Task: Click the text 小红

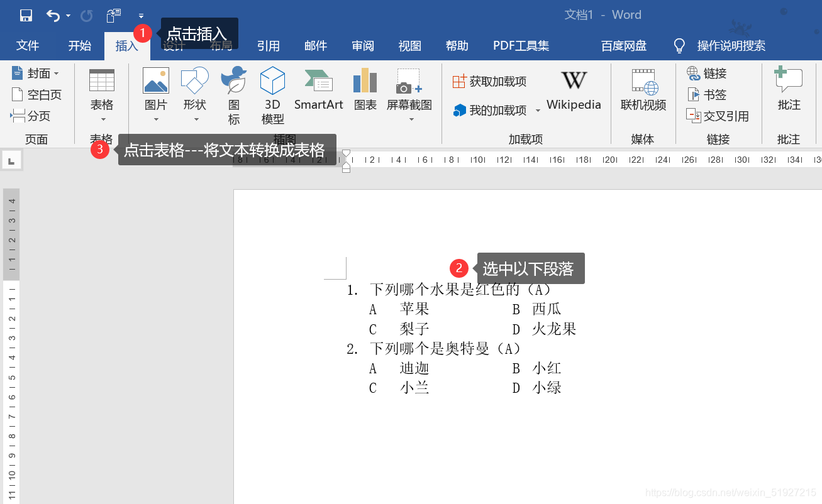Action: (547, 368)
